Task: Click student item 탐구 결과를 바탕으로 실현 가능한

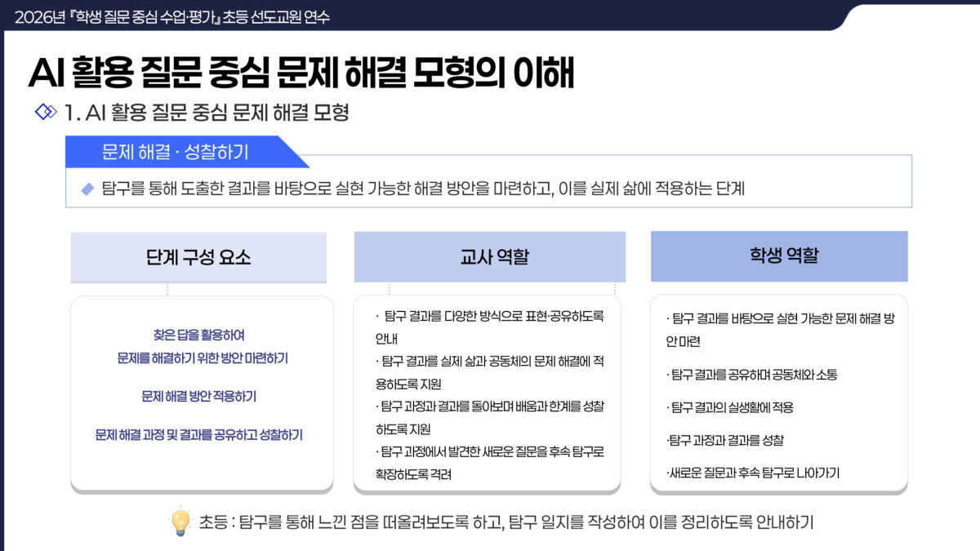Action: click(x=780, y=331)
